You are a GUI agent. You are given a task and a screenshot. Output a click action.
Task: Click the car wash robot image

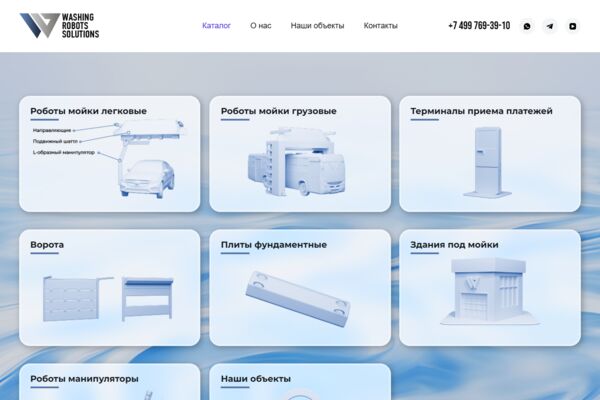click(x=149, y=159)
